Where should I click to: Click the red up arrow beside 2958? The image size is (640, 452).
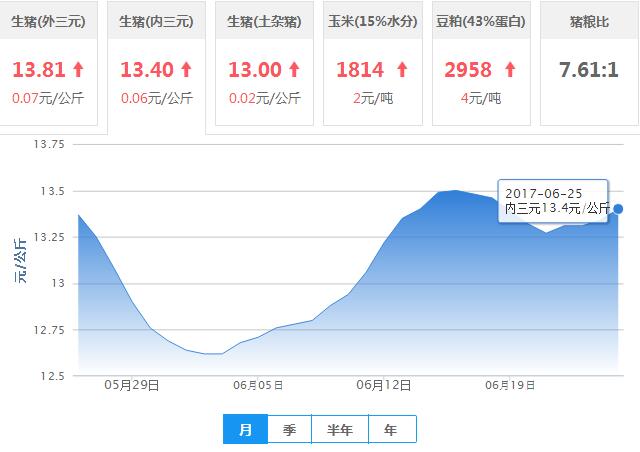[510, 69]
